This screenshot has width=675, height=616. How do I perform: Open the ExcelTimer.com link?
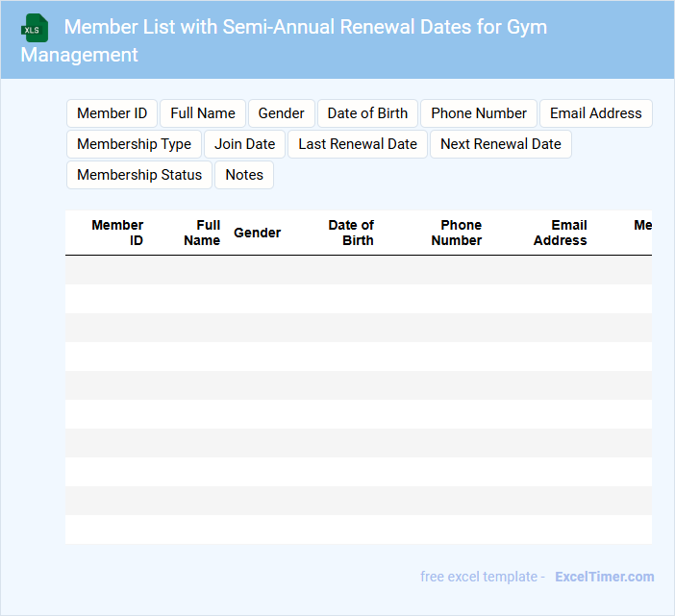(x=604, y=577)
